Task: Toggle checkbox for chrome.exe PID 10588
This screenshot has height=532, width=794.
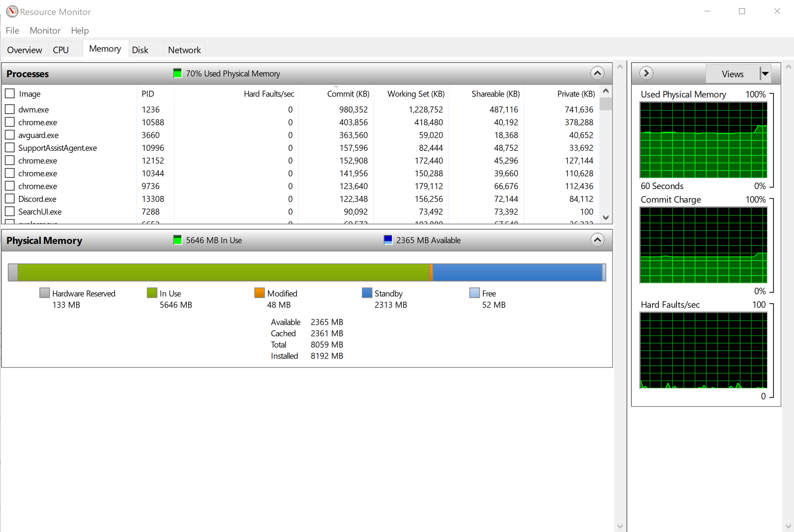Action: 11,122
